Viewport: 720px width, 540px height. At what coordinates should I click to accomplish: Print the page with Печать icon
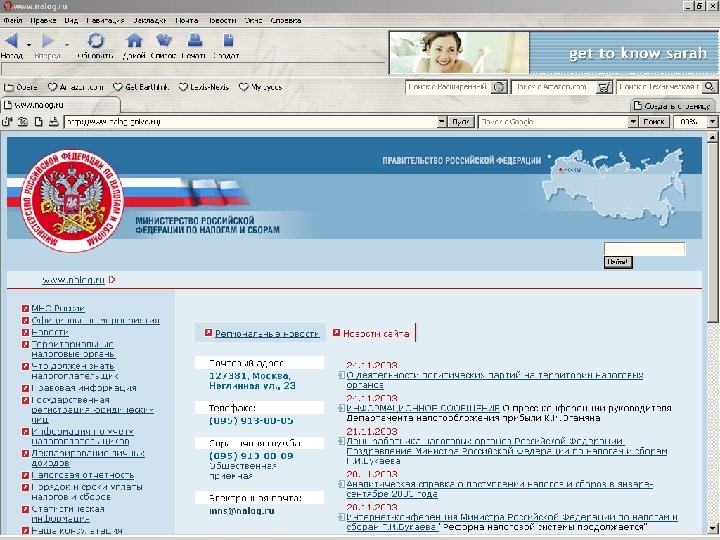pos(195,40)
